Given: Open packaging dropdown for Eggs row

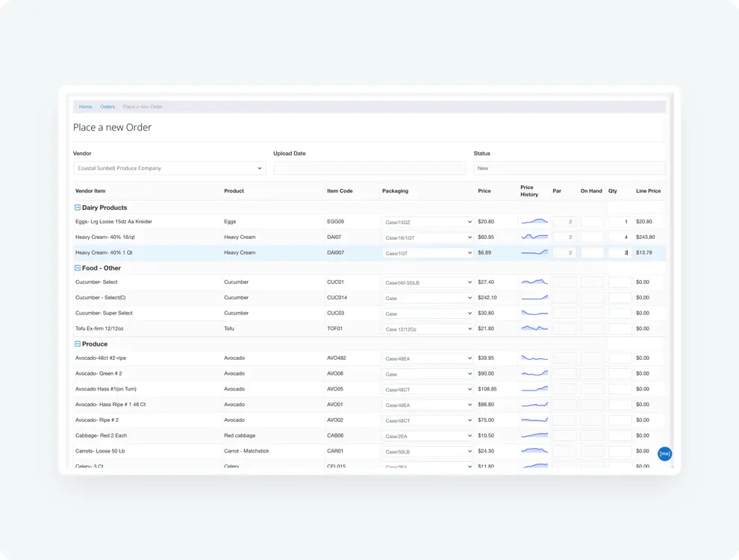Looking at the screenshot, I should point(428,222).
